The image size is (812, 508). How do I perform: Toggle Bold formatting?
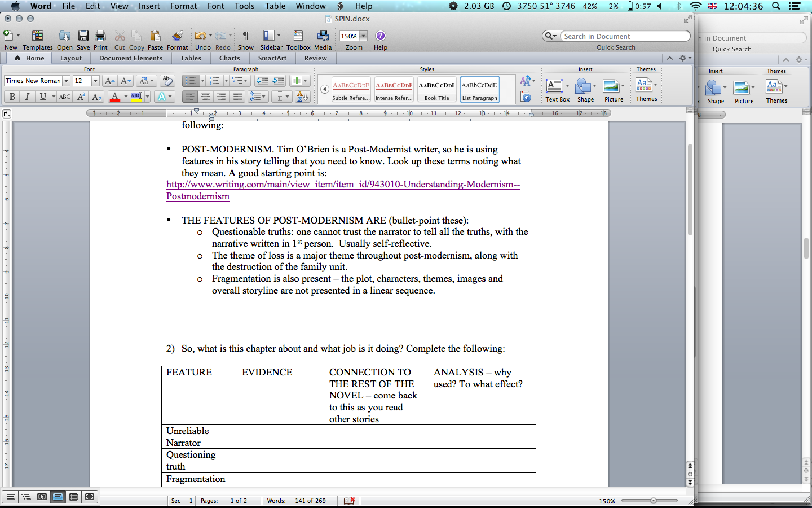(12, 97)
